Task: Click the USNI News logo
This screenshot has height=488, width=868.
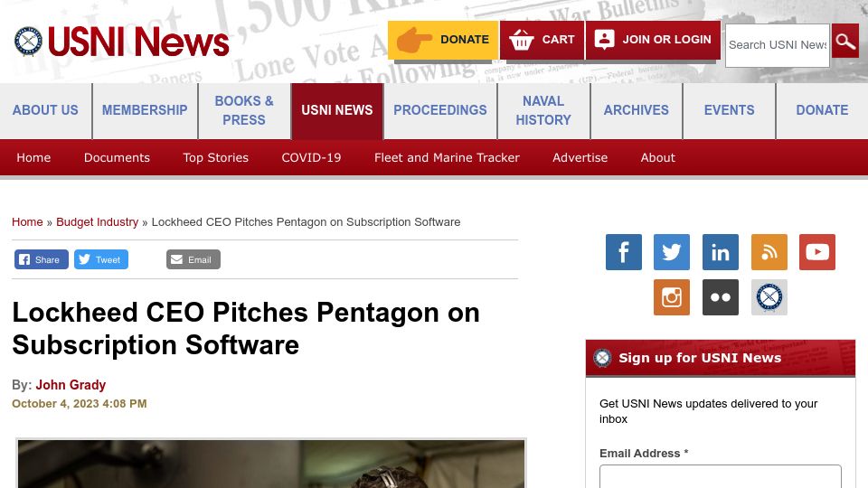Action: [121, 42]
